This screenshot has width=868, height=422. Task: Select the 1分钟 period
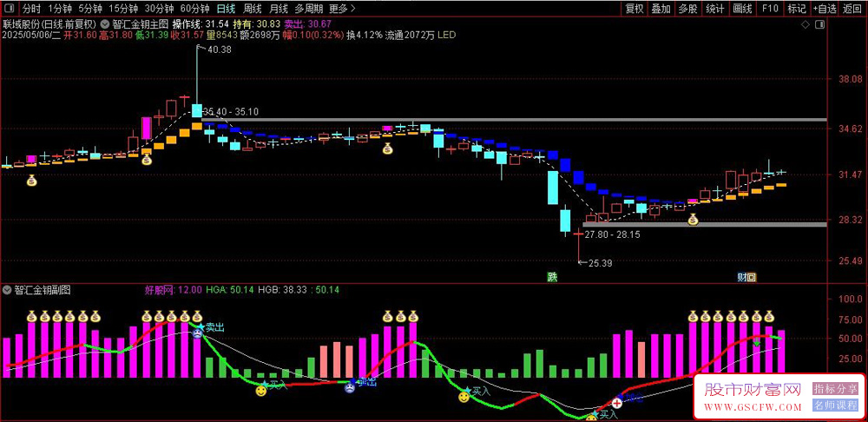(59, 9)
